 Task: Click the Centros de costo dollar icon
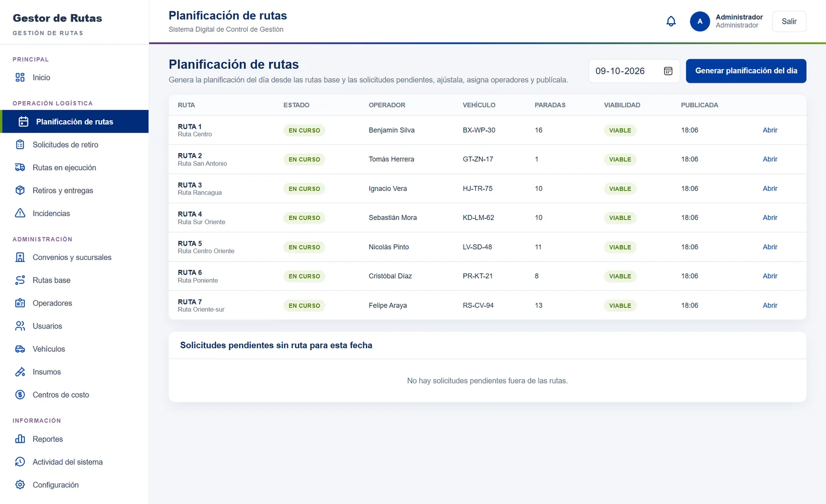[20, 395]
